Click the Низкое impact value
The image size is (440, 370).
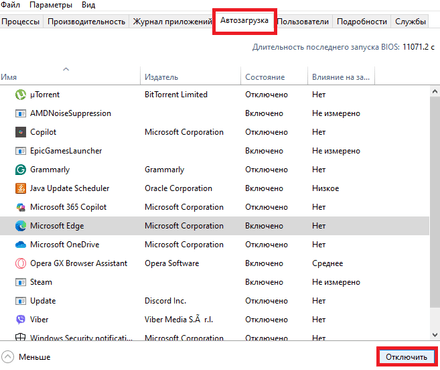pos(325,189)
